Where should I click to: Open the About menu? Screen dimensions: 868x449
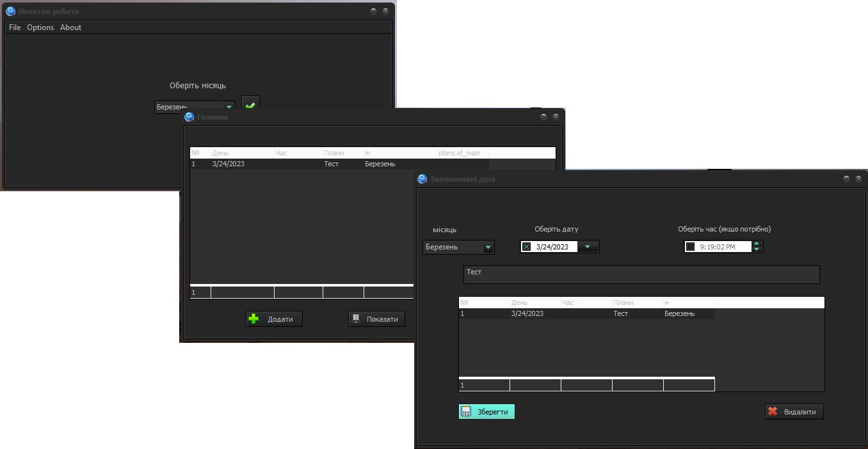click(x=71, y=28)
